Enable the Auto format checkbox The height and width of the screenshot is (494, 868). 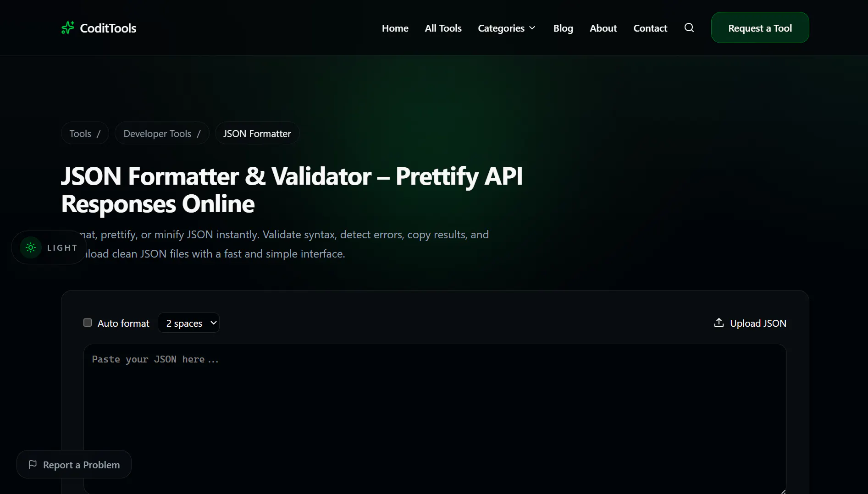tap(88, 323)
